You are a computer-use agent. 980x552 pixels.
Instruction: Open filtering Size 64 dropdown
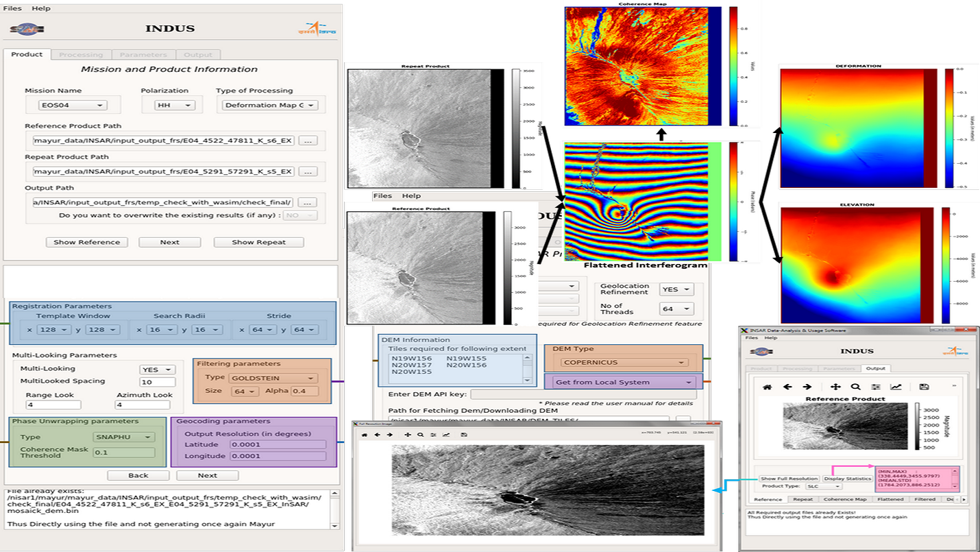pyautogui.click(x=245, y=391)
